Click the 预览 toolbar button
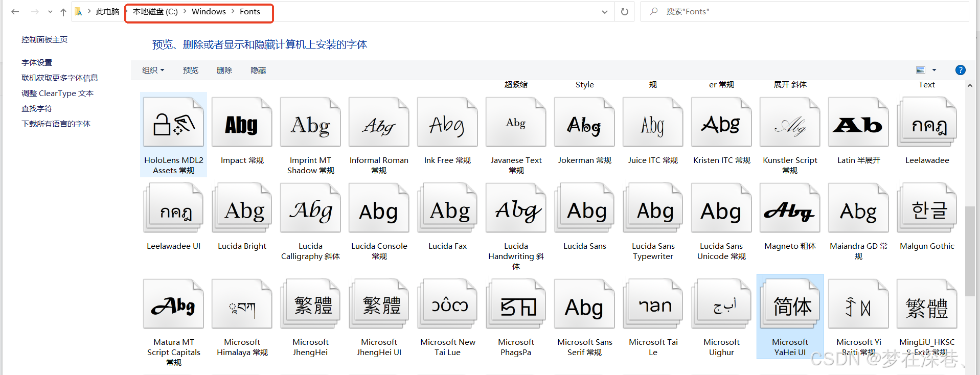 pos(190,70)
